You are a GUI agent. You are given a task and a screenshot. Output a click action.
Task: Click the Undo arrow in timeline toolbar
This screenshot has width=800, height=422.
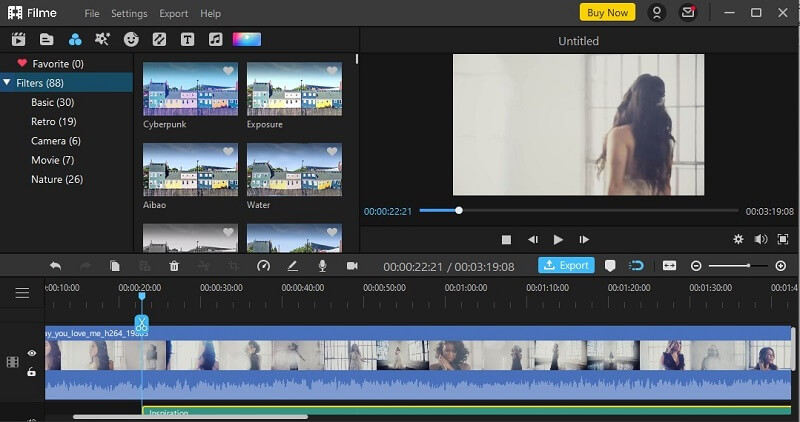point(55,266)
